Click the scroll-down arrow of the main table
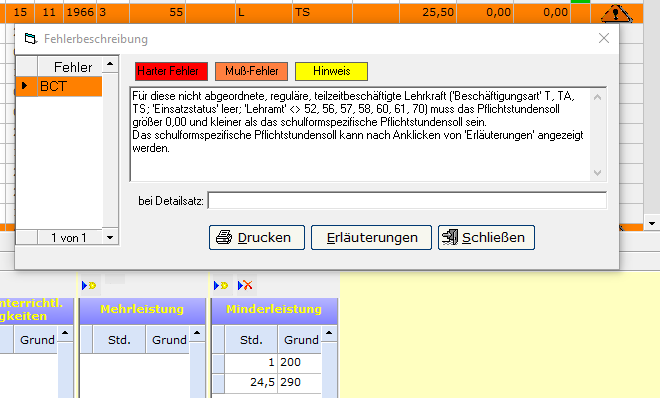The width and height of the screenshot is (660, 398). [652, 223]
